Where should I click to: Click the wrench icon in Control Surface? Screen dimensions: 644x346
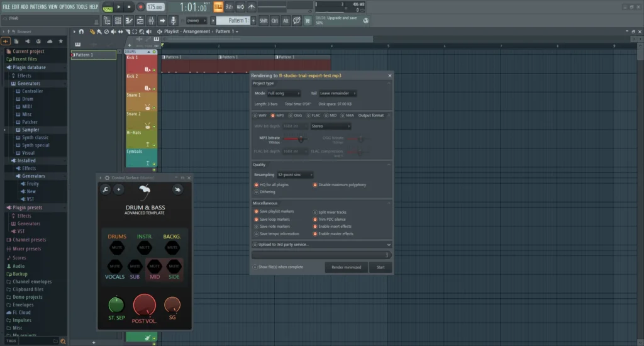106,189
